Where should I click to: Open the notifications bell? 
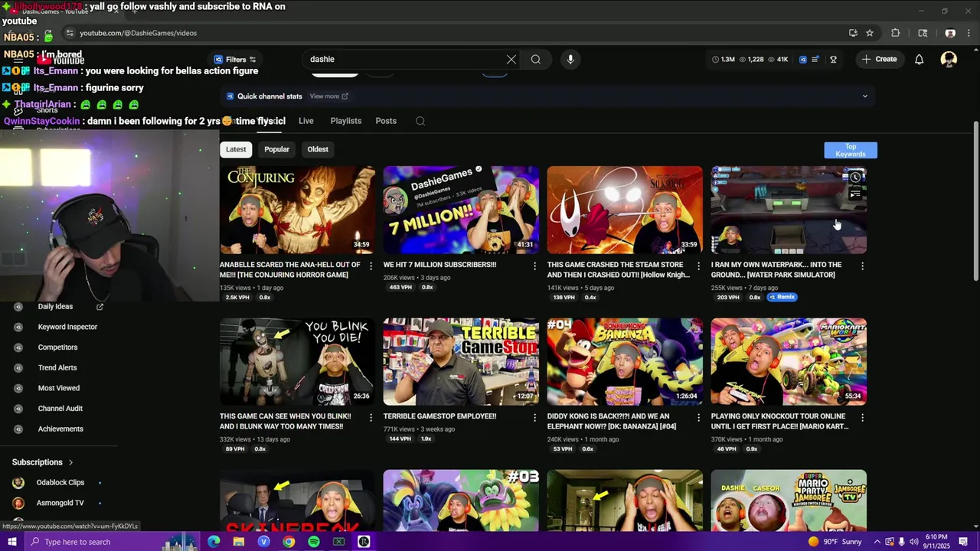[919, 59]
